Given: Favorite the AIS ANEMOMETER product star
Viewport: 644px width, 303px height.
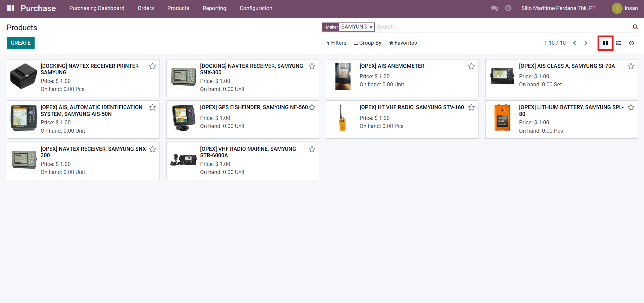Looking at the screenshot, I should pyautogui.click(x=471, y=66).
